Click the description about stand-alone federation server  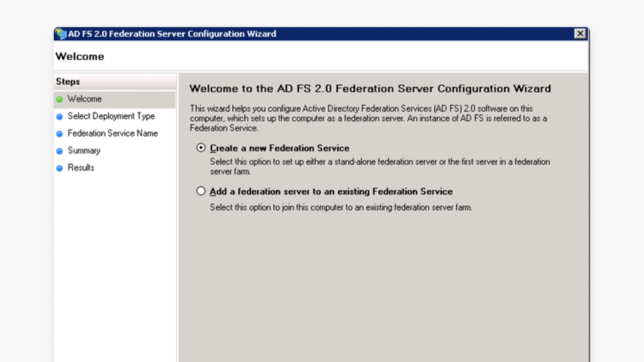click(380, 166)
